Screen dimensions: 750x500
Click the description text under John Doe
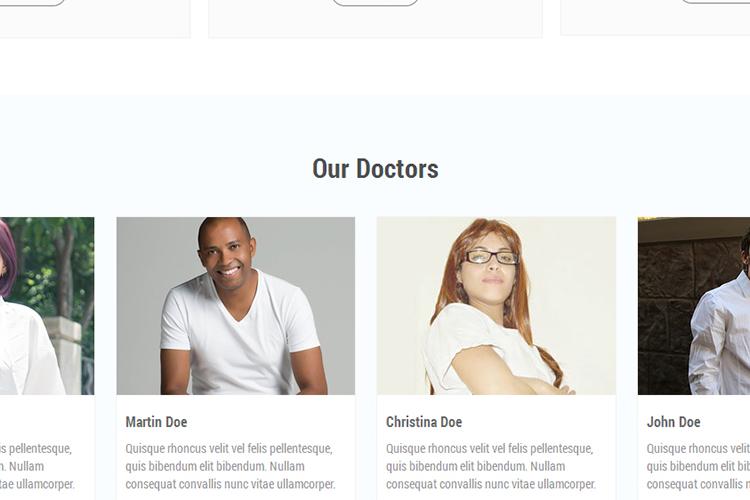[698, 467]
